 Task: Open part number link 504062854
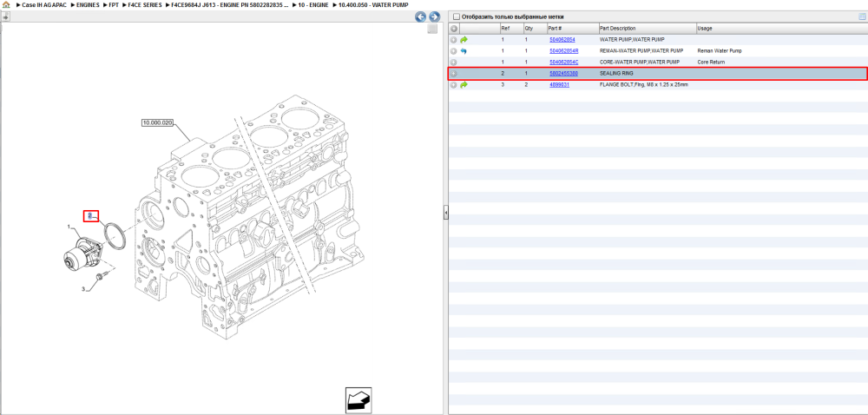(562, 40)
